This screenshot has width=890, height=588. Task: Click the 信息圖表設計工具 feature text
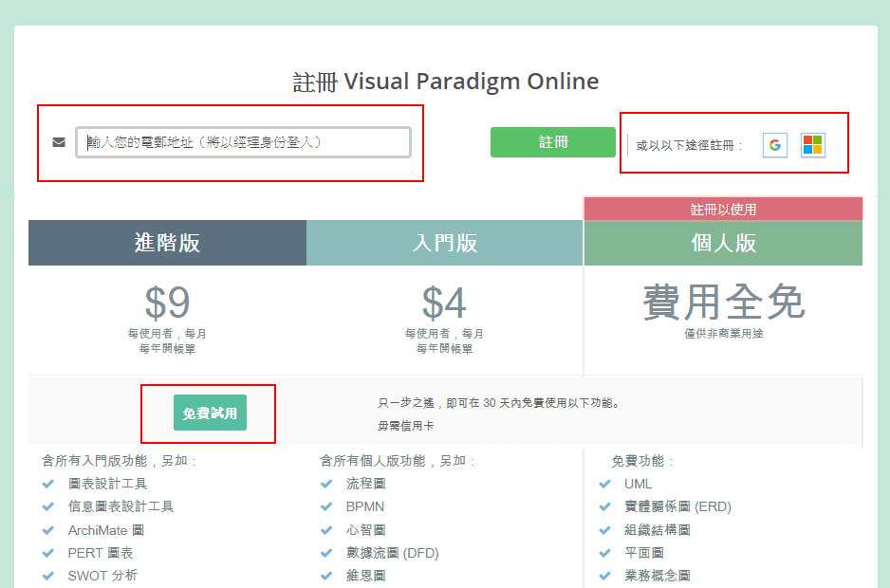click(121, 506)
